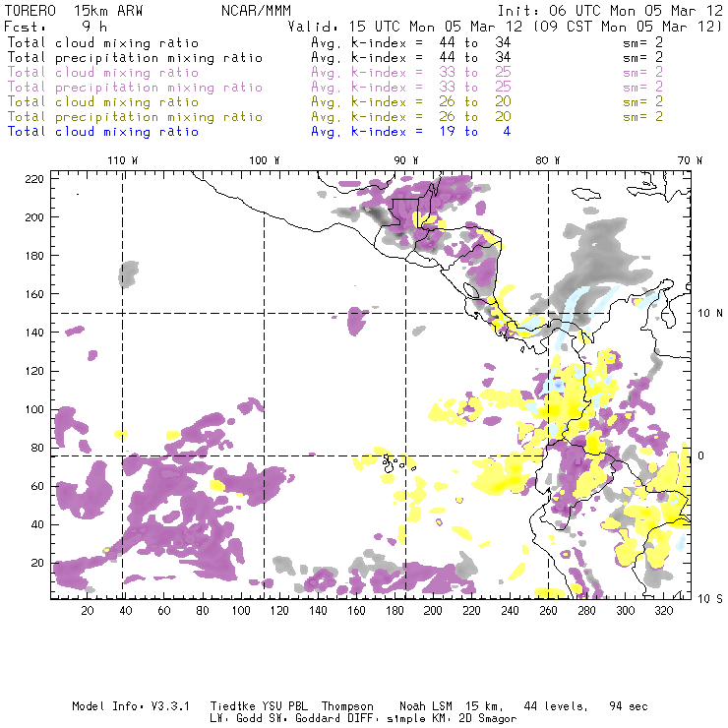Click the '2D Smagor' text in the footer

(488, 719)
